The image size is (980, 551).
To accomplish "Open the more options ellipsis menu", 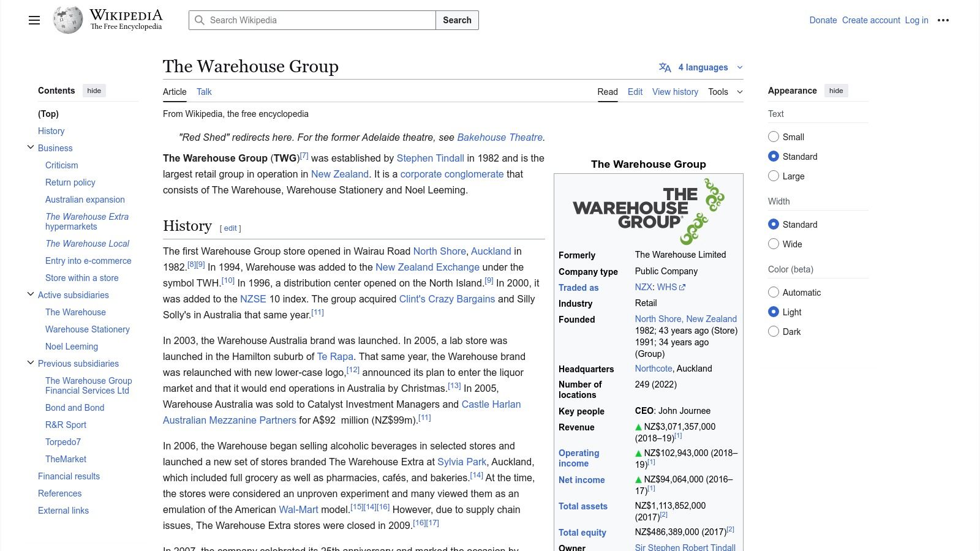I will [943, 20].
